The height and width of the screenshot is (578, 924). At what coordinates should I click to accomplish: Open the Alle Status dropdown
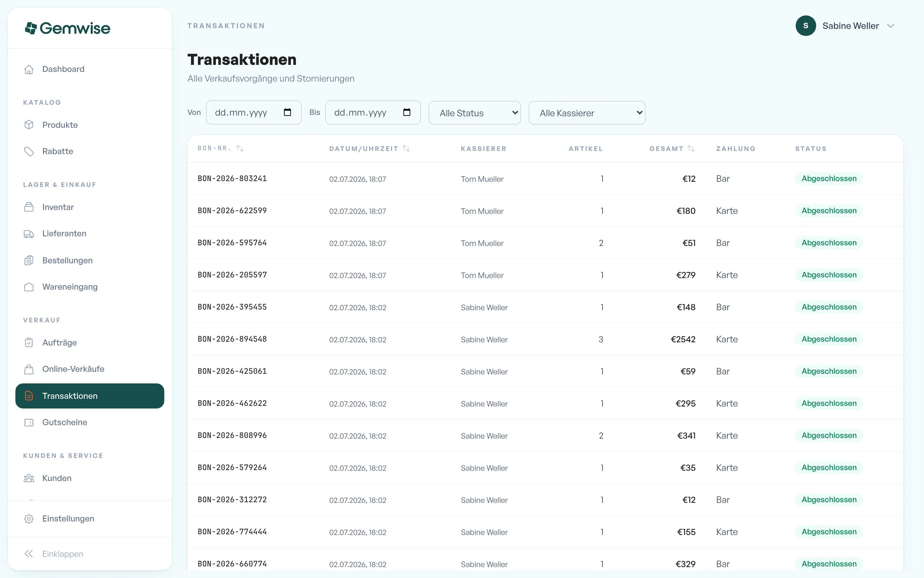click(x=475, y=113)
